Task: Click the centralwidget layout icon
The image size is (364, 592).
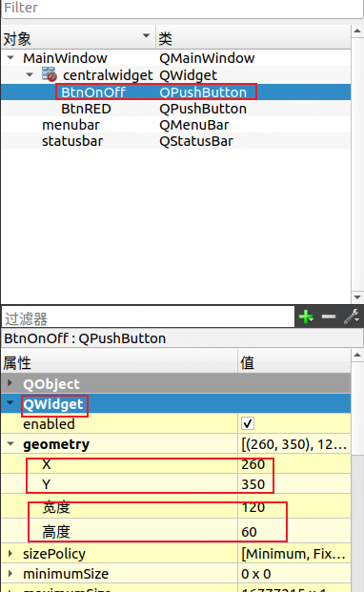Action: point(50,74)
